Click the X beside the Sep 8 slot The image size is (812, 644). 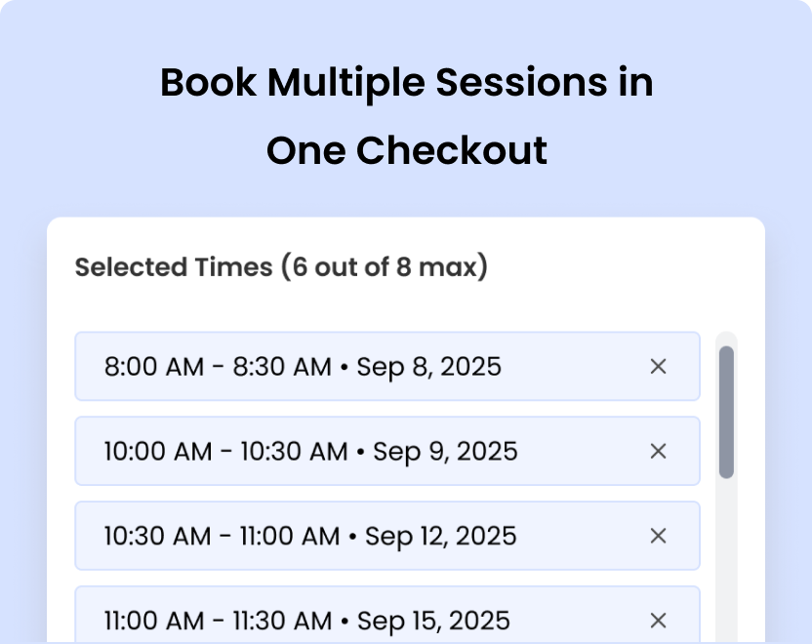point(658,367)
